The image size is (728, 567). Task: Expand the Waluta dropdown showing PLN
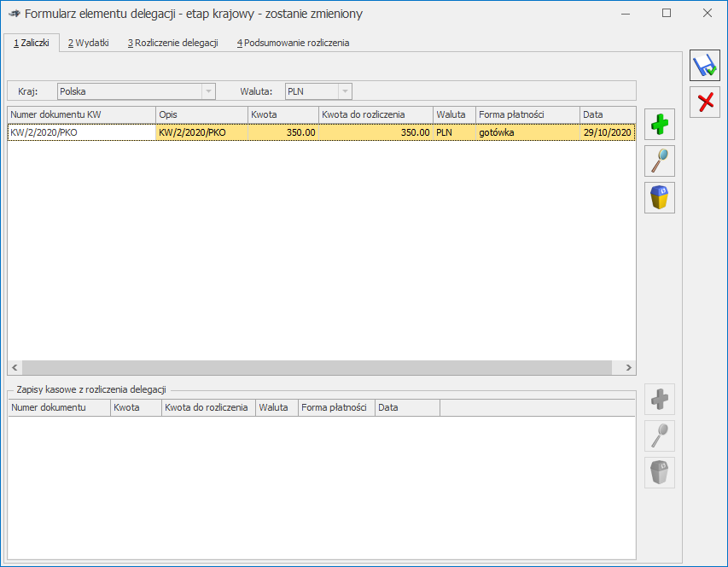(344, 91)
